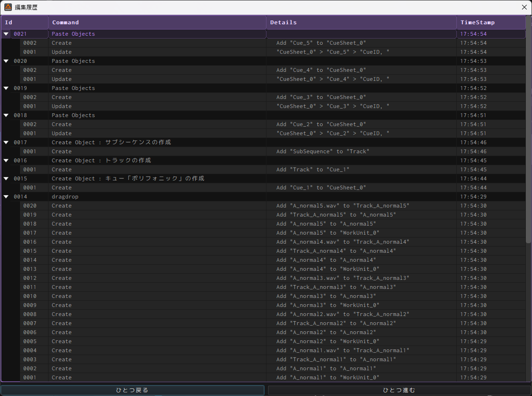This screenshot has height=396, width=532.
Task: Collapse history entry 0015 polyphonic cue
Action: click(x=6, y=179)
